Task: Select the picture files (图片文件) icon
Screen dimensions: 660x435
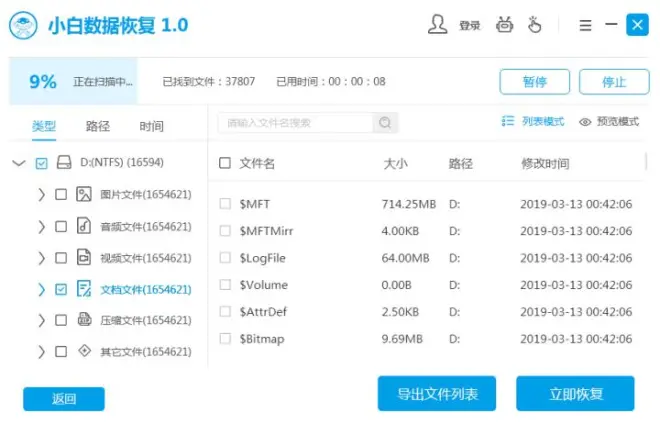Action: tap(85, 194)
